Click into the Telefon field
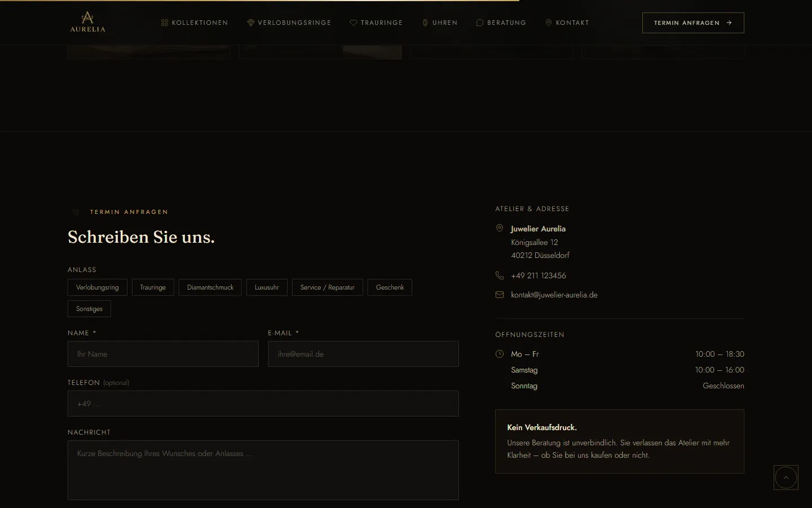812x508 pixels. (x=263, y=404)
